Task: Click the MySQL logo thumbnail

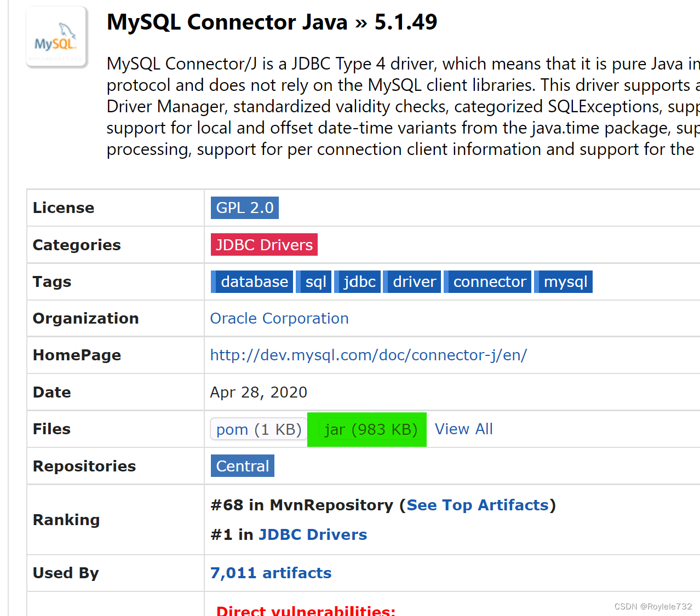Action: click(x=56, y=37)
